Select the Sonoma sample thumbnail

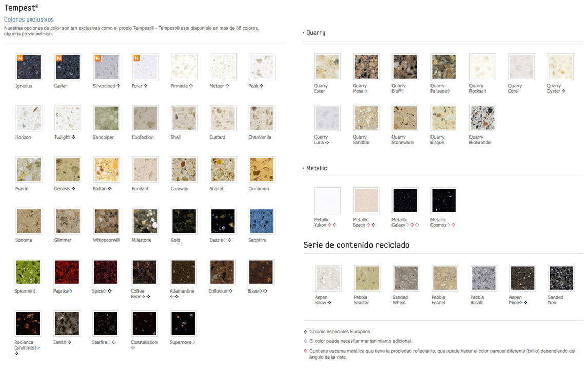click(x=29, y=221)
